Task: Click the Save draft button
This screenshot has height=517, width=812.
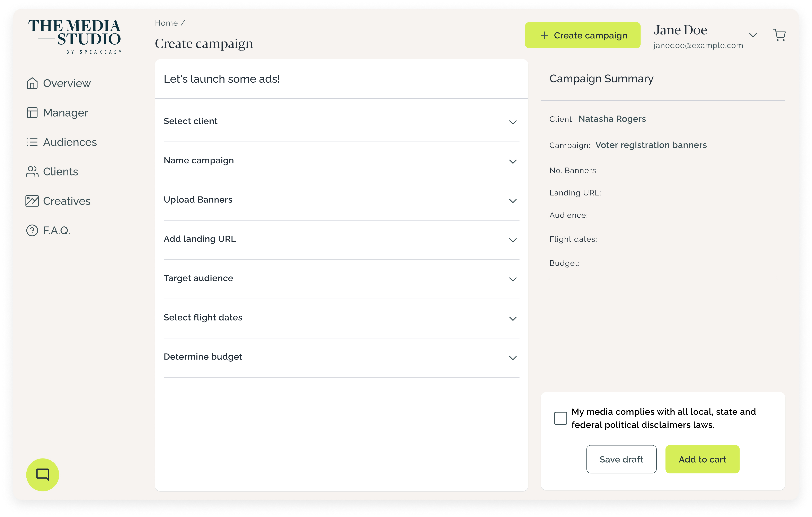Action: (x=621, y=459)
